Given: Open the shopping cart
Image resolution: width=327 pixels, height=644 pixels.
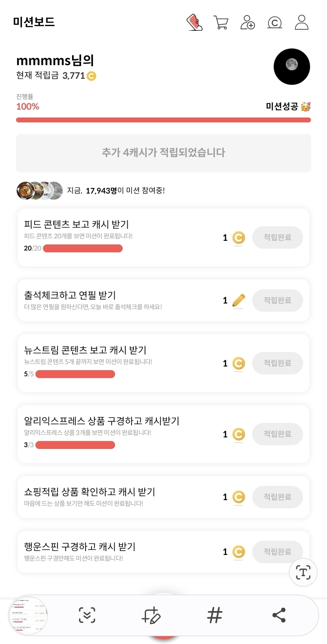Looking at the screenshot, I should (221, 22).
